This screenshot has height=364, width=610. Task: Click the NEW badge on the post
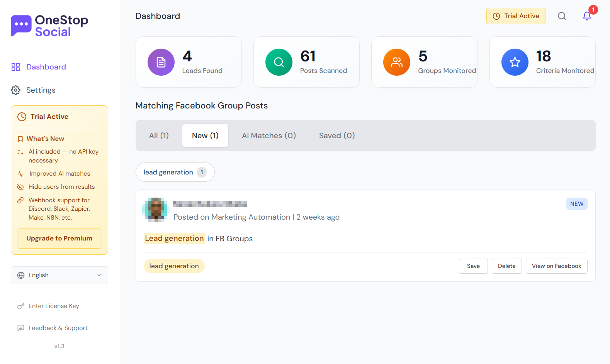tap(577, 204)
